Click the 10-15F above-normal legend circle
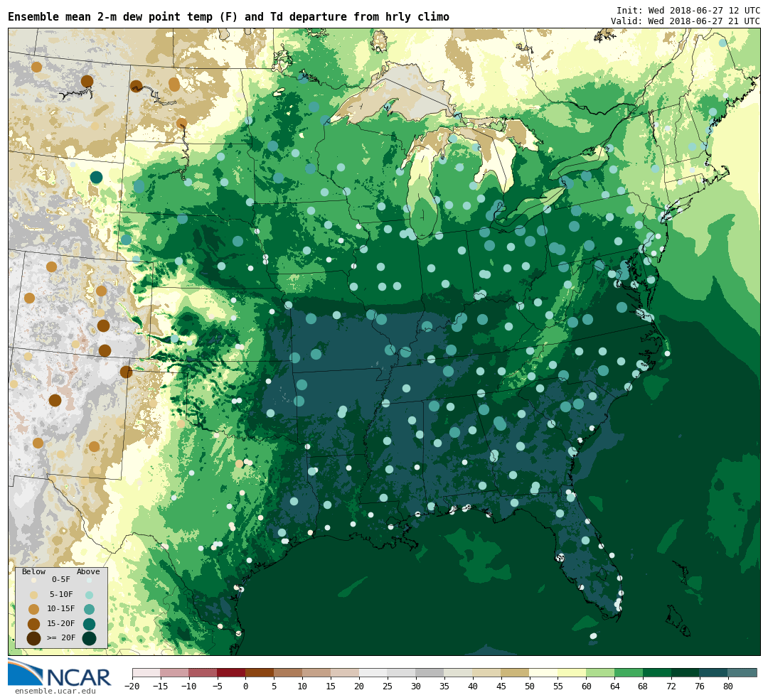768x700 pixels. (89, 610)
